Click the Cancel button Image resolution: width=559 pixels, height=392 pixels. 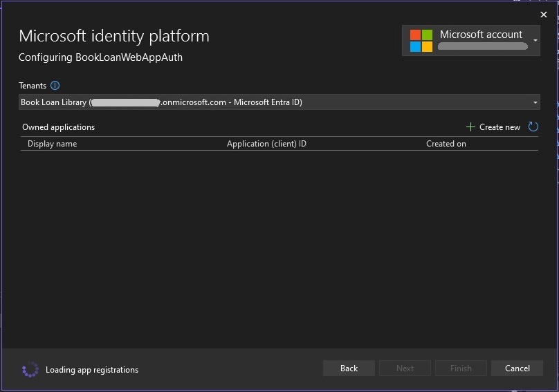(517, 368)
